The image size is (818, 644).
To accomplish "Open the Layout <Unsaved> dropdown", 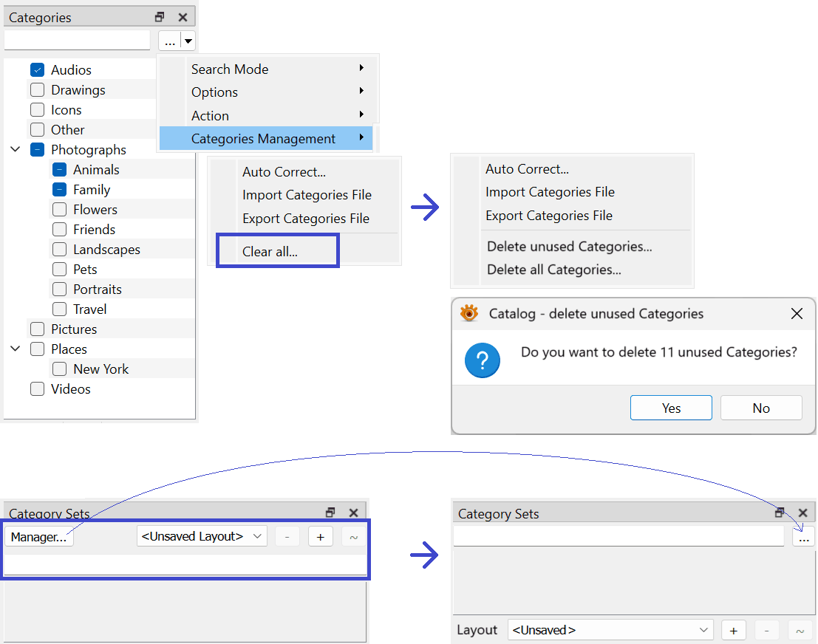I will 610,630.
